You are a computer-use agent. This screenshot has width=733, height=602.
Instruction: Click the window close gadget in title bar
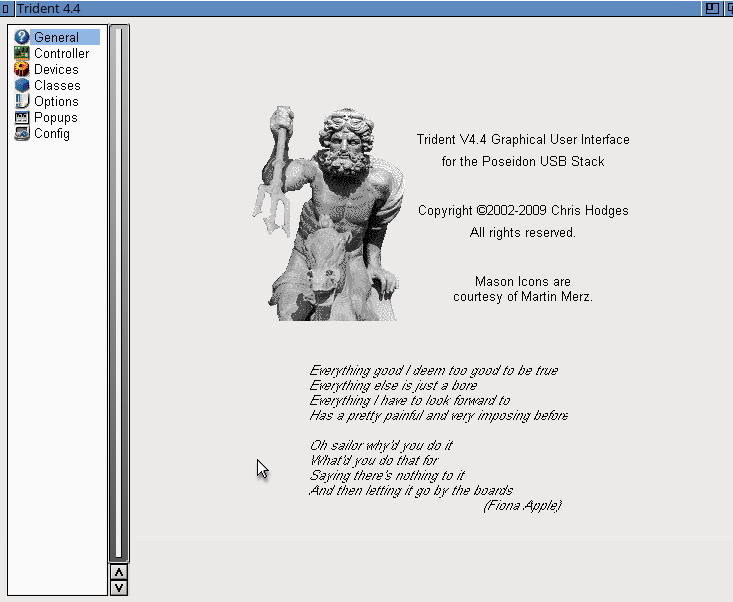(x=6, y=8)
